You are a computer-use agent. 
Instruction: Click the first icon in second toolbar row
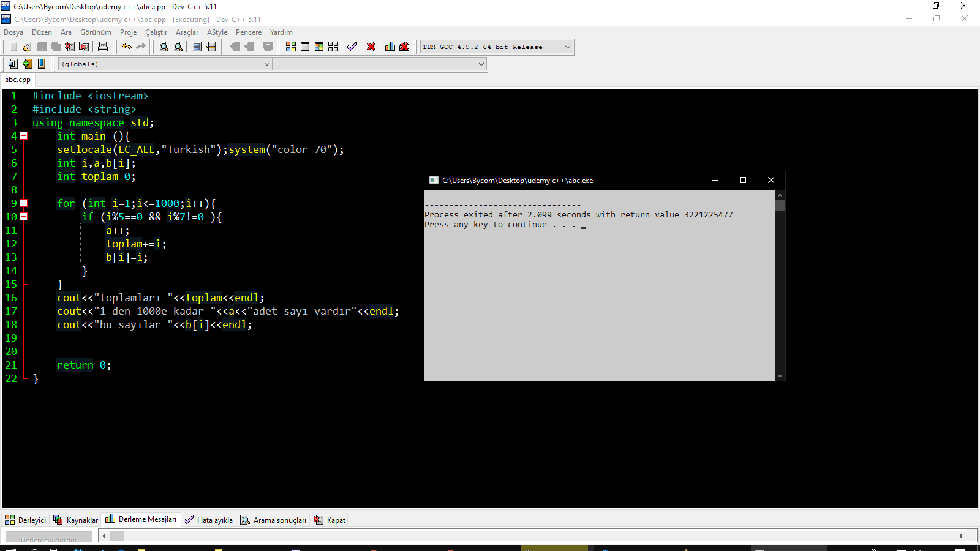13,64
